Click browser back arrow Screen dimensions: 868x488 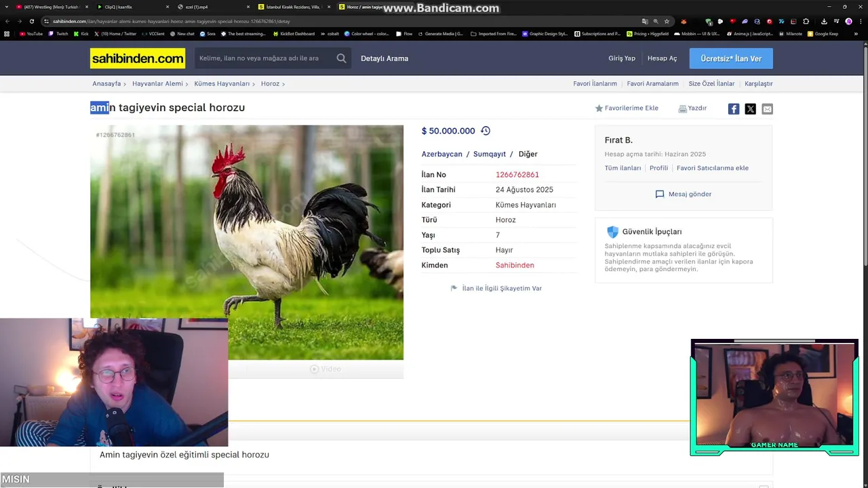[x=7, y=21]
